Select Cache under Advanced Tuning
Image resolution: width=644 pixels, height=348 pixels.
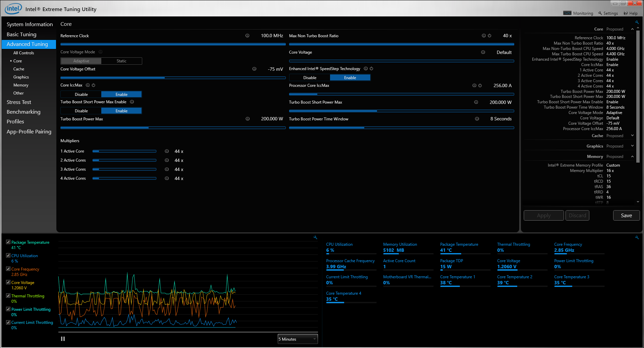pyautogui.click(x=19, y=69)
